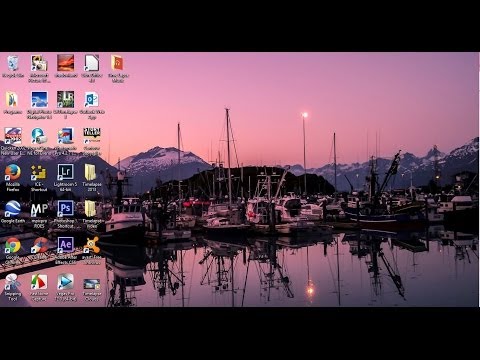Select the camera photo tool shortcut icon
This screenshot has width=480, height=360.
[x=39, y=63]
